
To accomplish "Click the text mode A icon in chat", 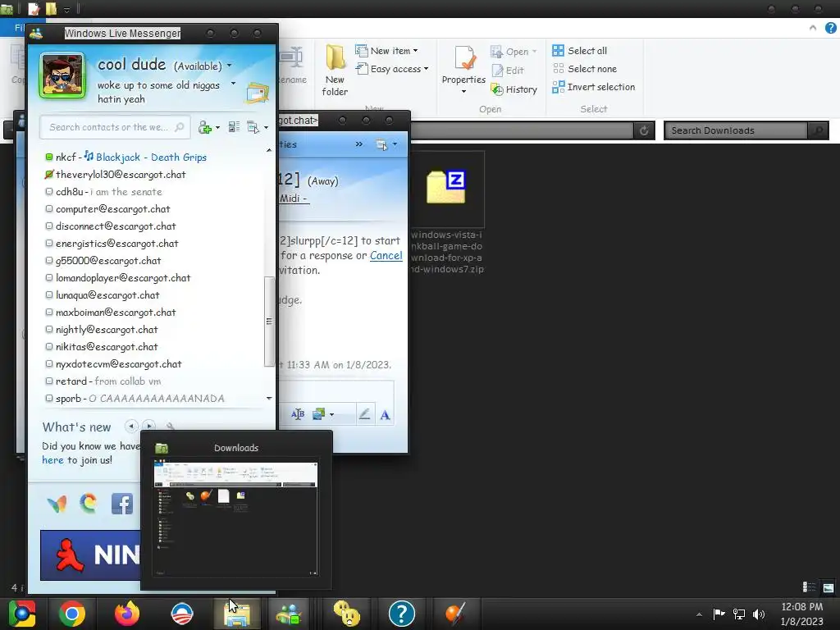I will click(385, 414).
